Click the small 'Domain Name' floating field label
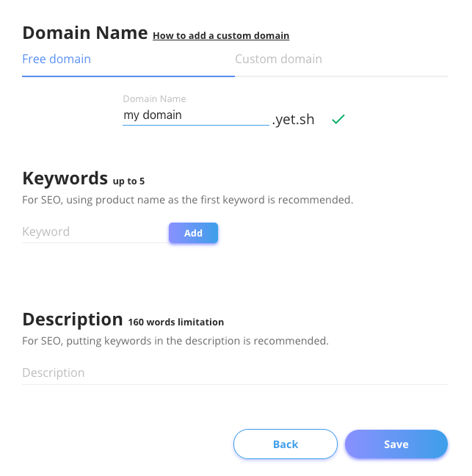Screen dimensions: 472x476 tap(154, 98)
